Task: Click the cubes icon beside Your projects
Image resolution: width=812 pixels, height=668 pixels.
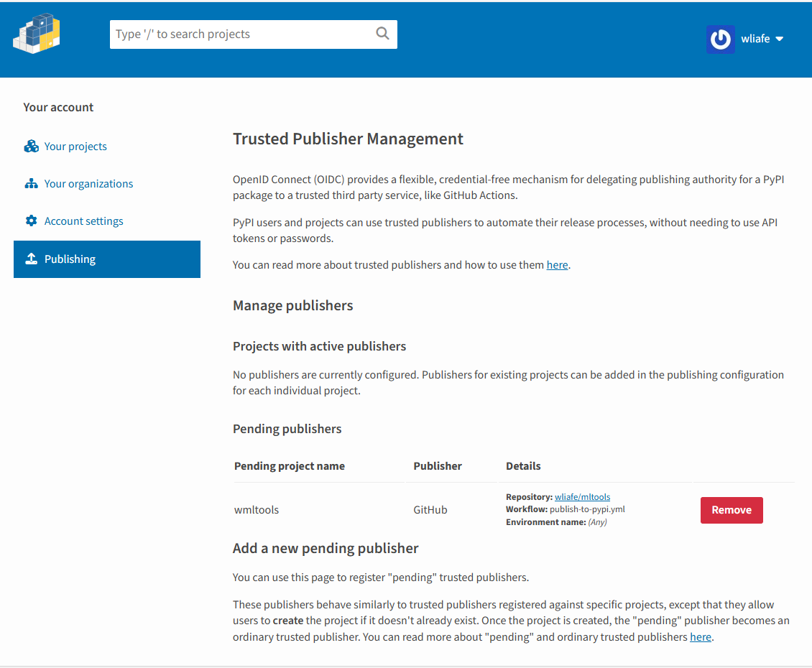Action: coord(31,147)
